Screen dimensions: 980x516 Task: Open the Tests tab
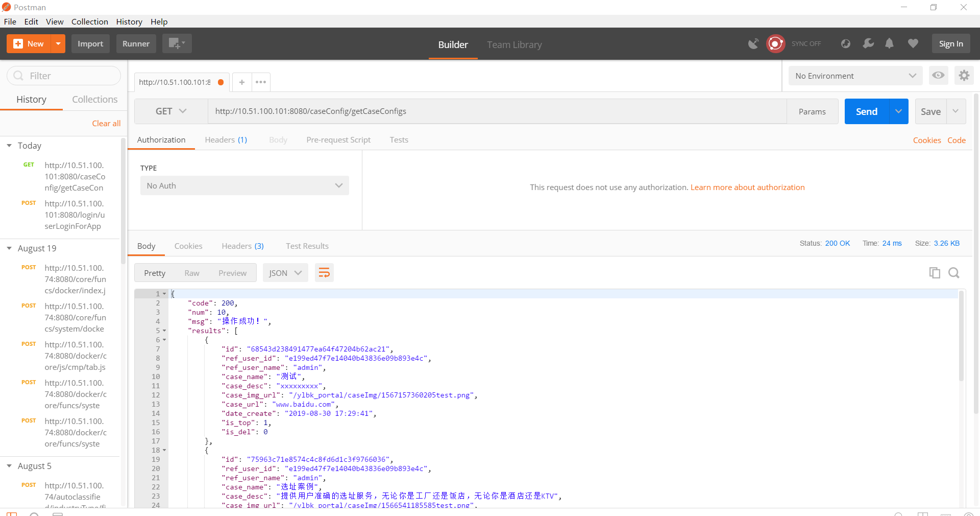click(399, 140)
